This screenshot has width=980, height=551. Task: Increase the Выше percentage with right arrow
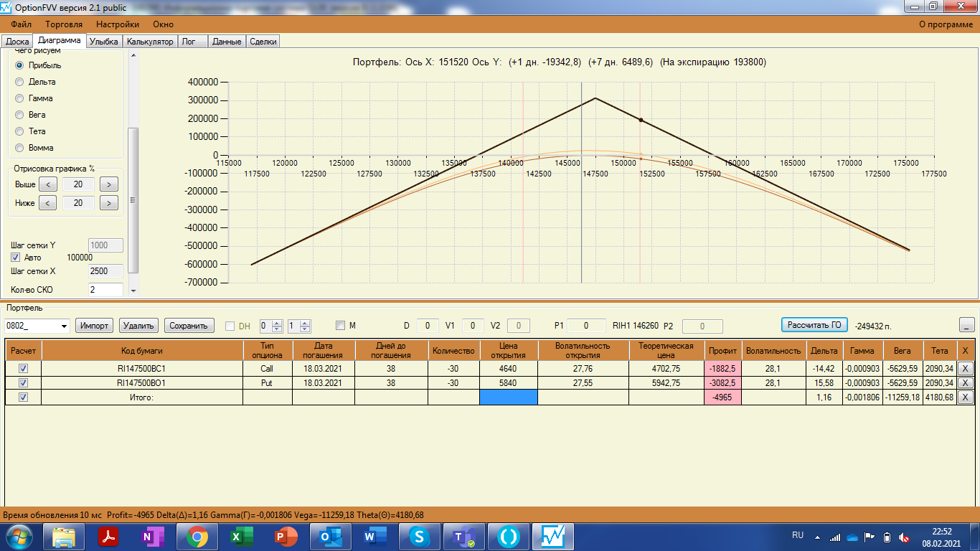(108, 184)
